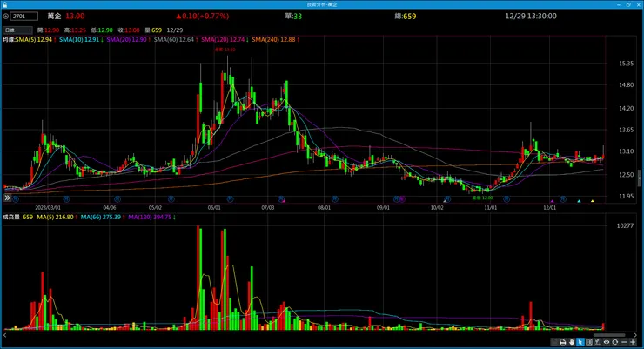The image size is (644, 349).
Task: Click the SMA(120) 12.74 indicator label
Action: coord(223,40)
